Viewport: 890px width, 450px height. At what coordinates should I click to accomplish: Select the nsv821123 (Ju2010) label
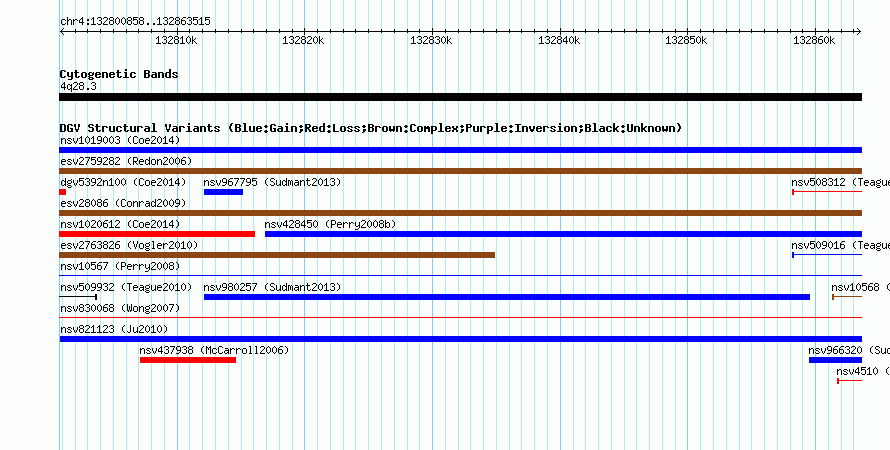(x=114, y=329)
